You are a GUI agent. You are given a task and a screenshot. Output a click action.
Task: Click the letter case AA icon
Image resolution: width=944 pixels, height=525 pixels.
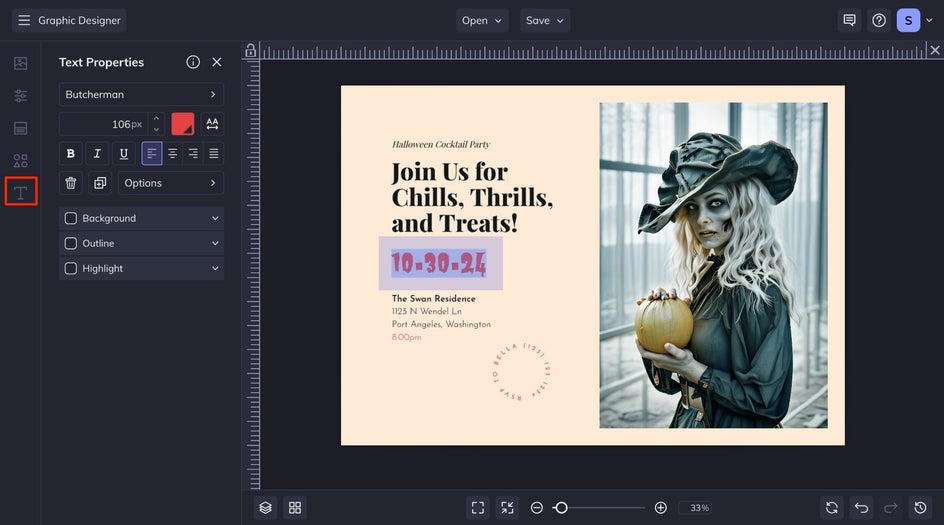click(212, 124)
